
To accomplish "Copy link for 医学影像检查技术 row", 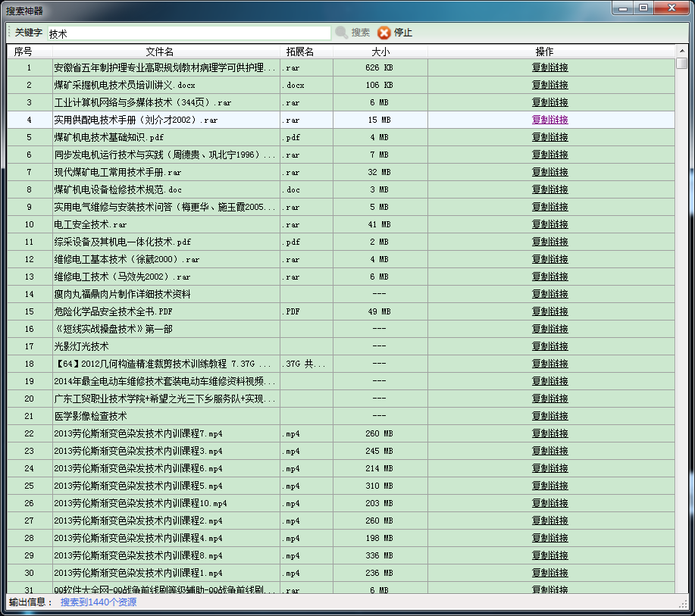I will click(549, 416).
